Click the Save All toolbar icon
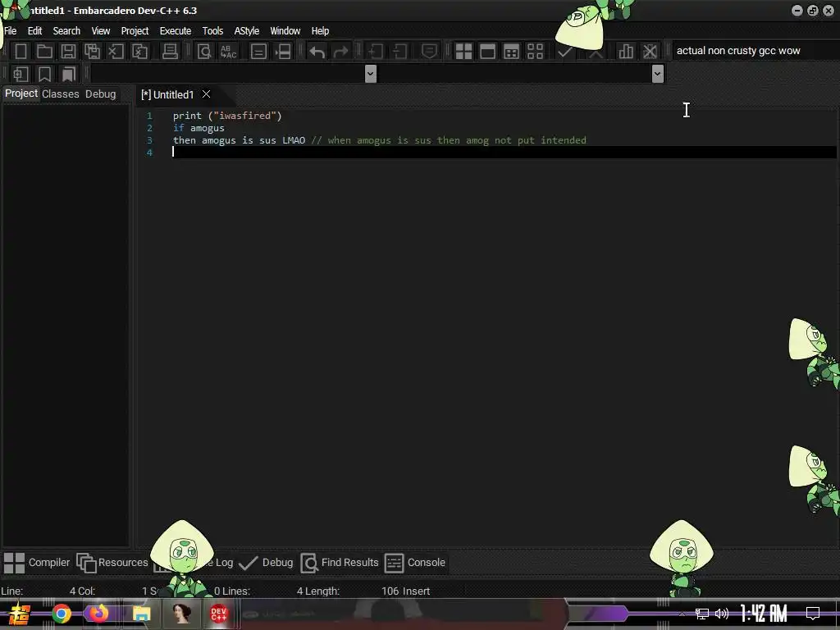Image resolution: width=840 pixels, height=630 pixels. point(92,52)
